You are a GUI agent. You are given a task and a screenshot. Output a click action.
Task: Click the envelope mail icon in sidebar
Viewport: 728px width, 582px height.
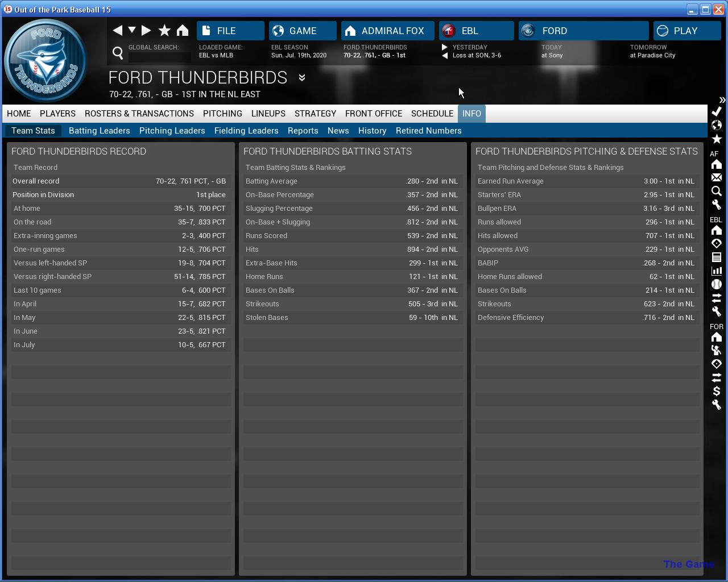717,178
